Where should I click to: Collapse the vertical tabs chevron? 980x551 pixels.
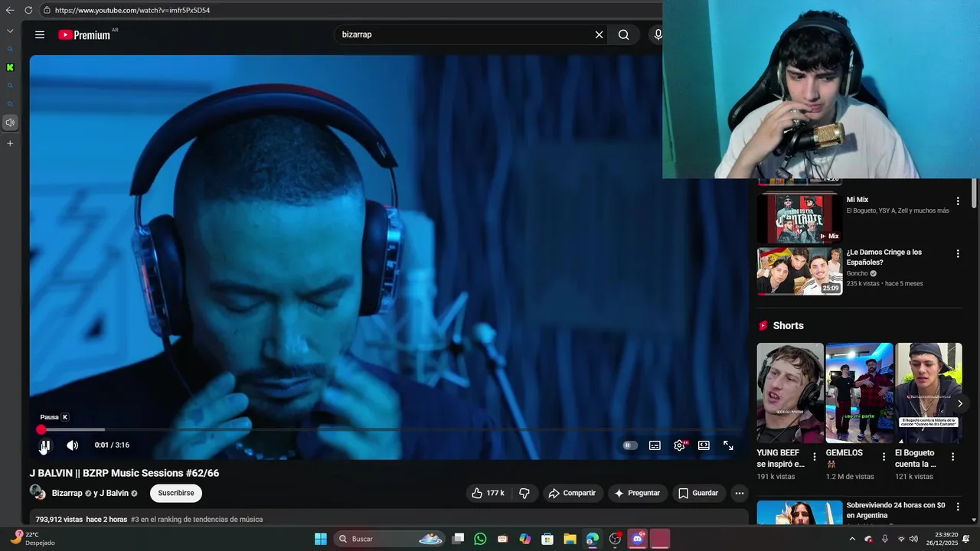coord(10,31)
